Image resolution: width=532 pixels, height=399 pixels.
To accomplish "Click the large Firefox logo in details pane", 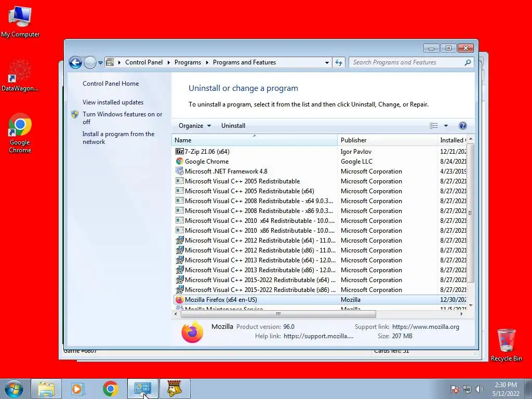I will [x=192, y=332].
